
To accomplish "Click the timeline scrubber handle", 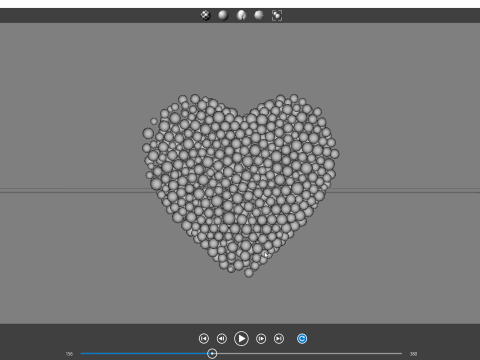I will 212,354.
